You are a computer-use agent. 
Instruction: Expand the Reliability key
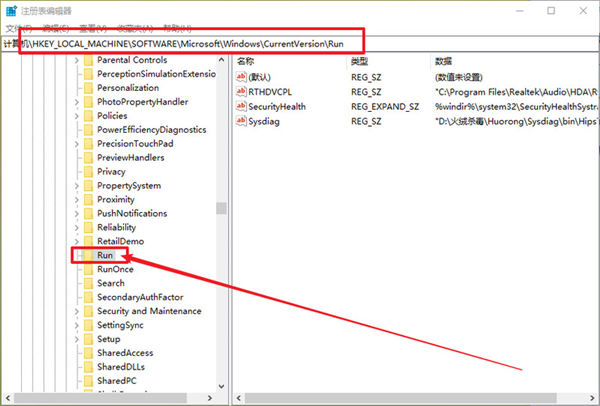tap(77, 227)
